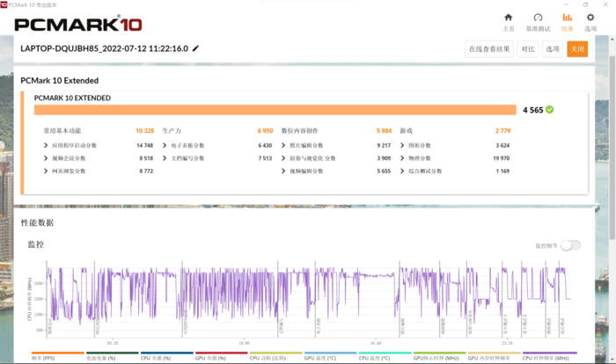Expand the 文档编写分数 row
The image size is (616, 364).
[x=165, y=158]
